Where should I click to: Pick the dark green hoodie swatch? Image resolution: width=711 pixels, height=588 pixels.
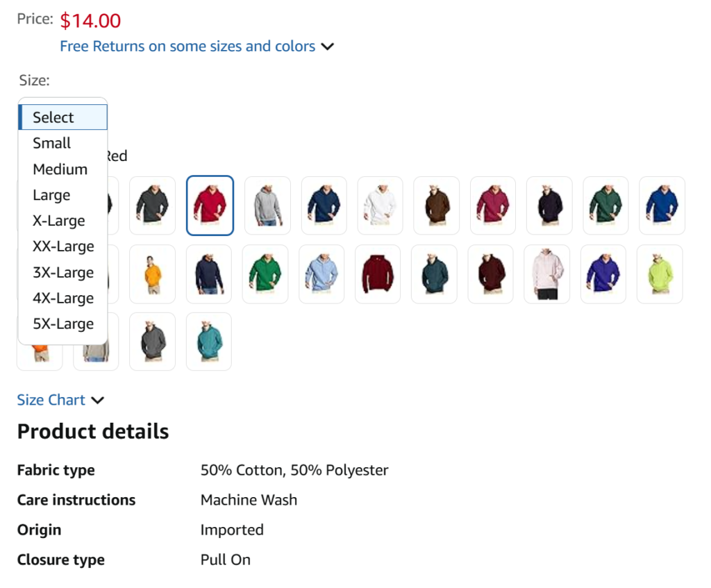tap(605, 205)
